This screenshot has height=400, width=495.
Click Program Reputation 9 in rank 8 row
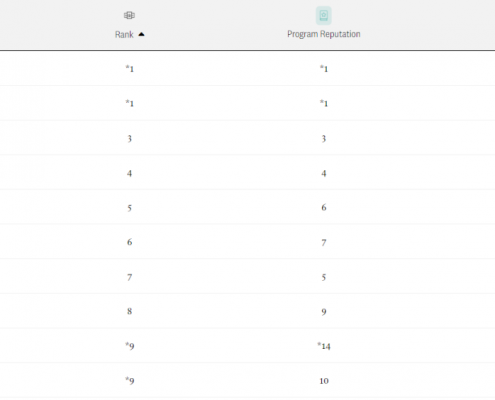point(324,312)
